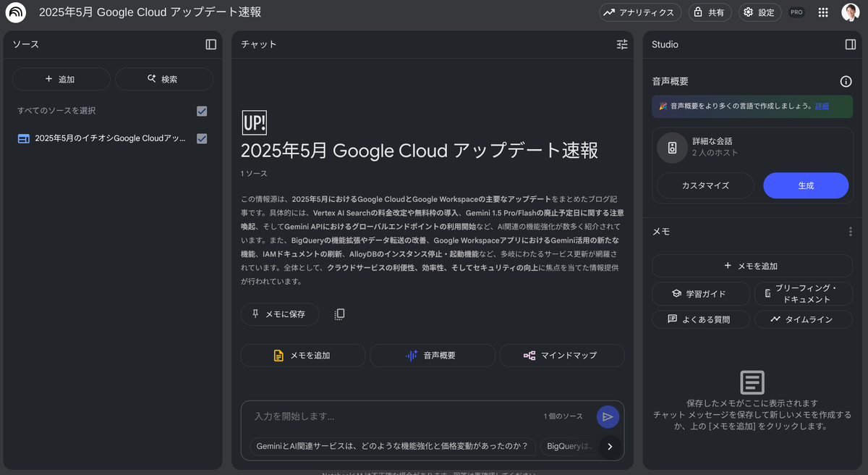Open the Google apps grid
Viewport: 868px width, 475px height.
point(823,12)
